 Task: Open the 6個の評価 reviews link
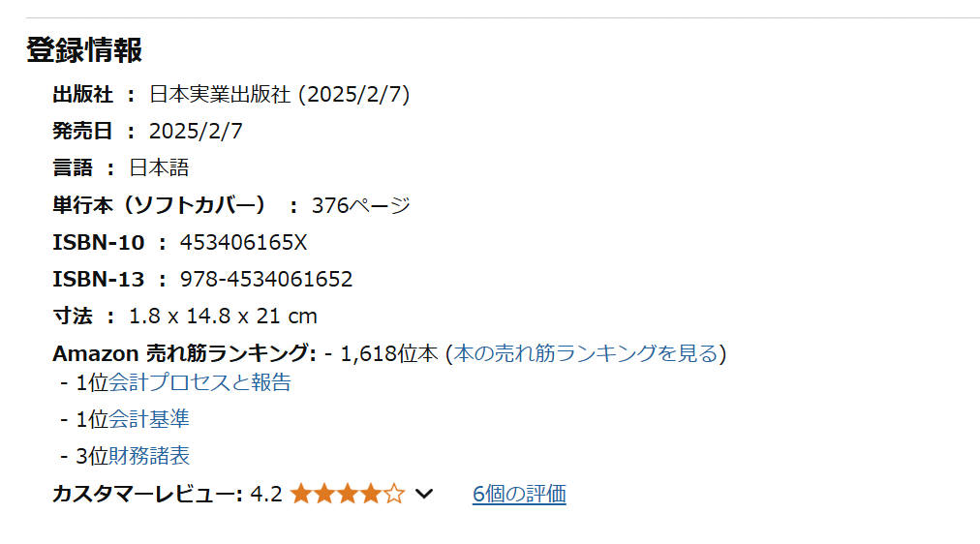519,495
